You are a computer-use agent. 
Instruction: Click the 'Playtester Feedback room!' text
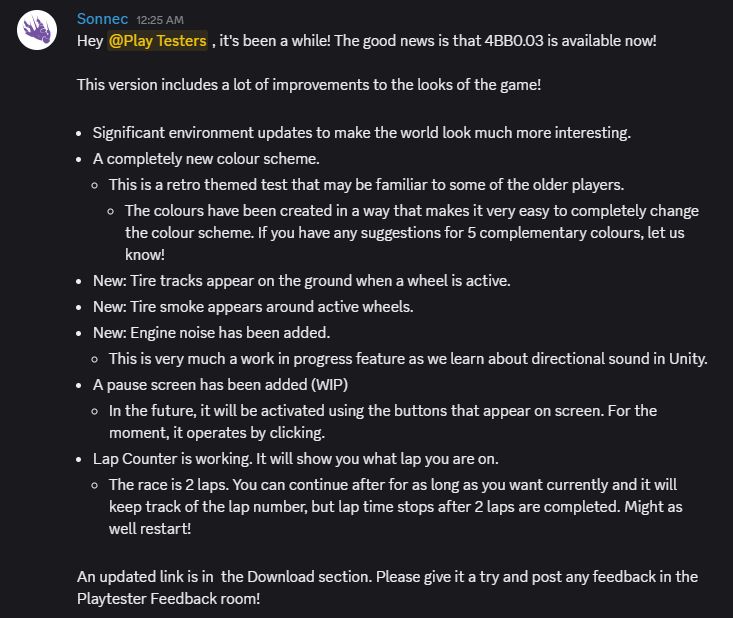pos(168,599)
